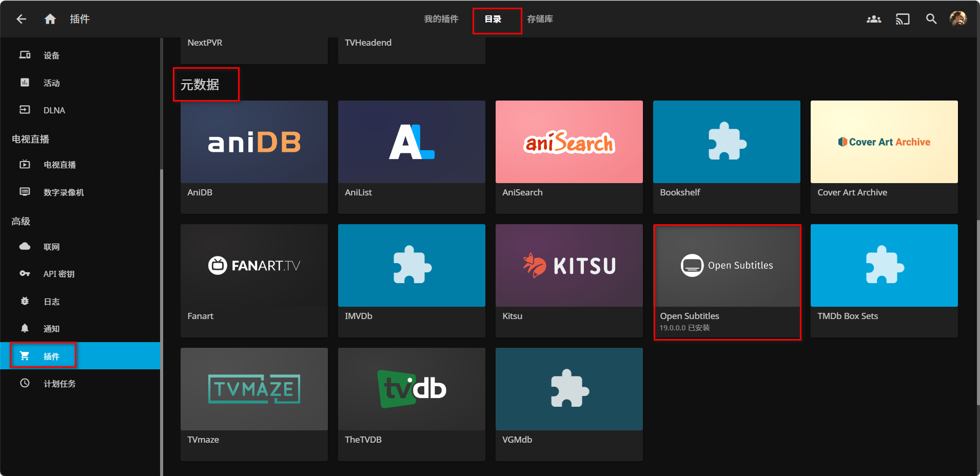This screenshot has width=980, height=476.
Task: Click the back arrow icon
Action: 21,19
